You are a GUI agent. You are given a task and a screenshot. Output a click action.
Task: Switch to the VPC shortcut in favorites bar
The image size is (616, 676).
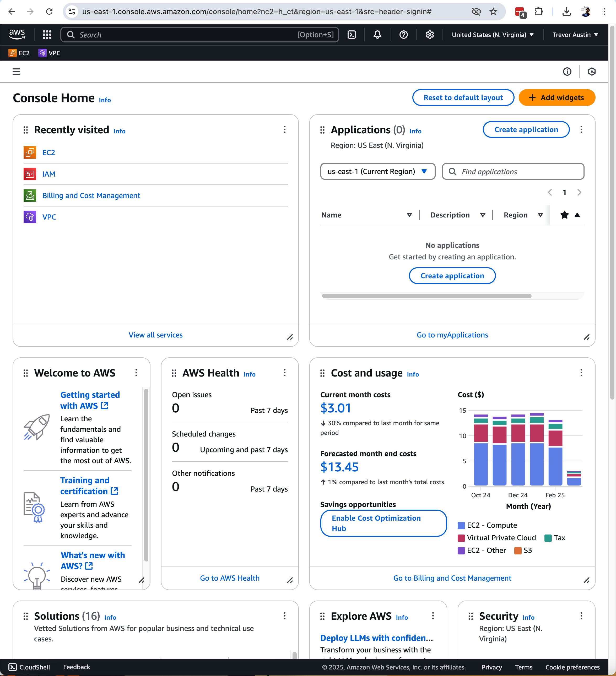click(x=49, y=53)
